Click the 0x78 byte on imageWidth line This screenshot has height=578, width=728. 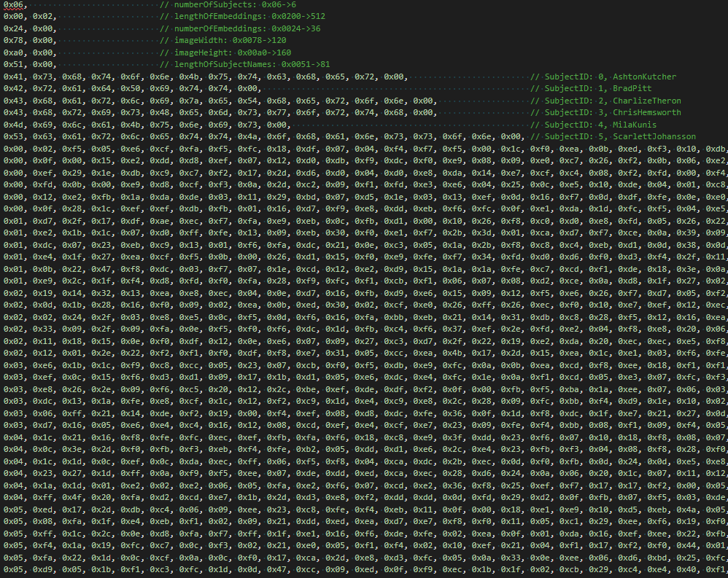coord(12,40)
